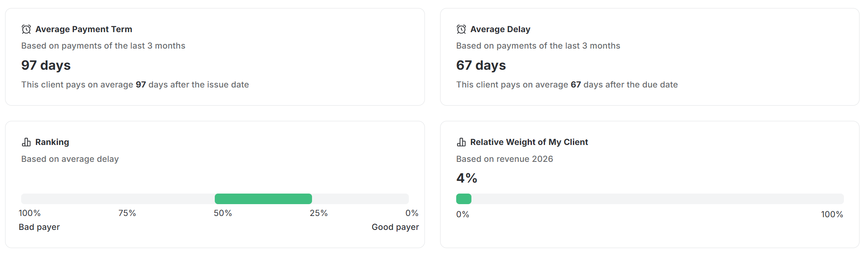Select the Average Delay card header
The image size is (868, 254).
500,29
